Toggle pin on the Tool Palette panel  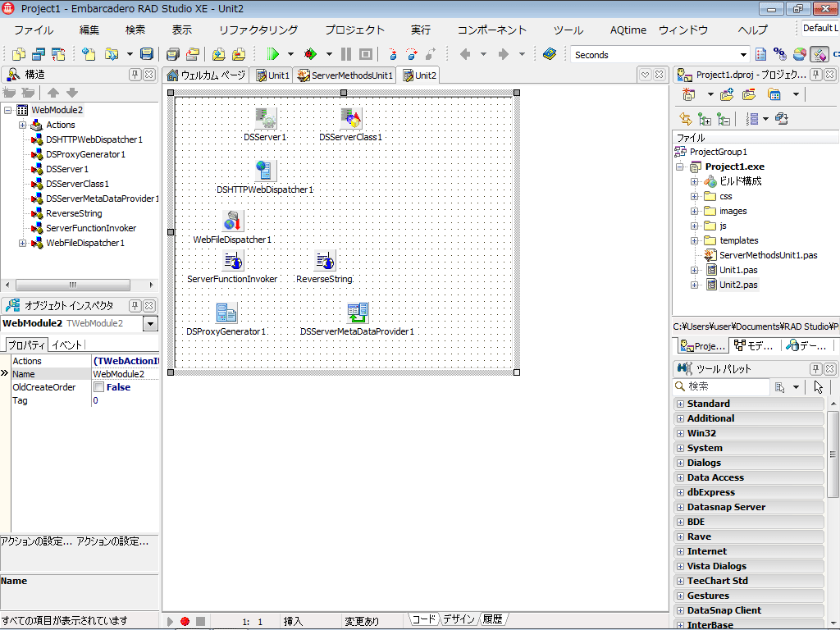(x=816, y=368)
